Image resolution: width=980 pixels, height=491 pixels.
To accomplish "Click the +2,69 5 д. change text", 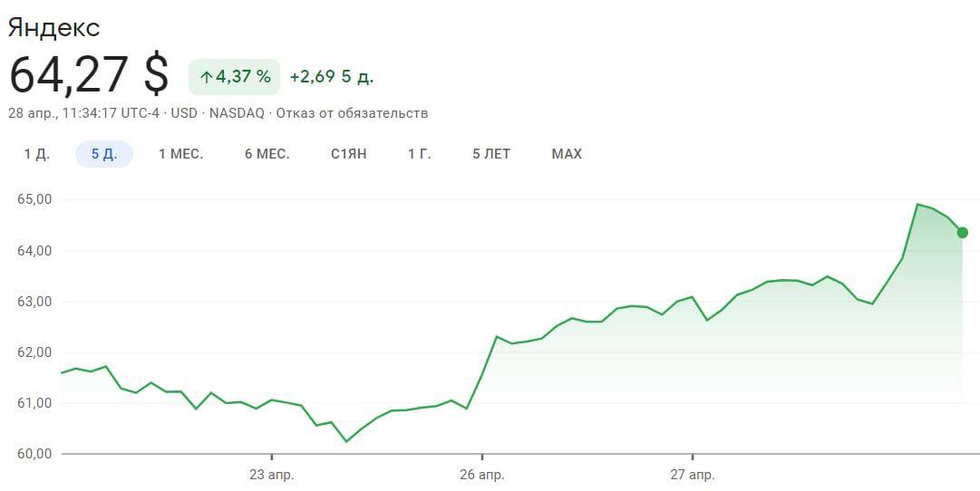I will click(331, 77).
